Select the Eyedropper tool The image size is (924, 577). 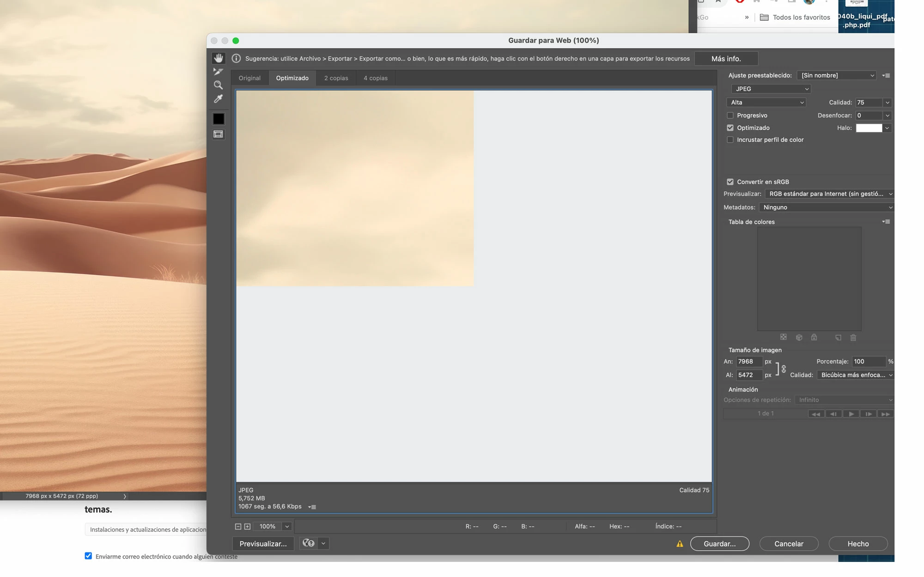[x=218, y=99]
